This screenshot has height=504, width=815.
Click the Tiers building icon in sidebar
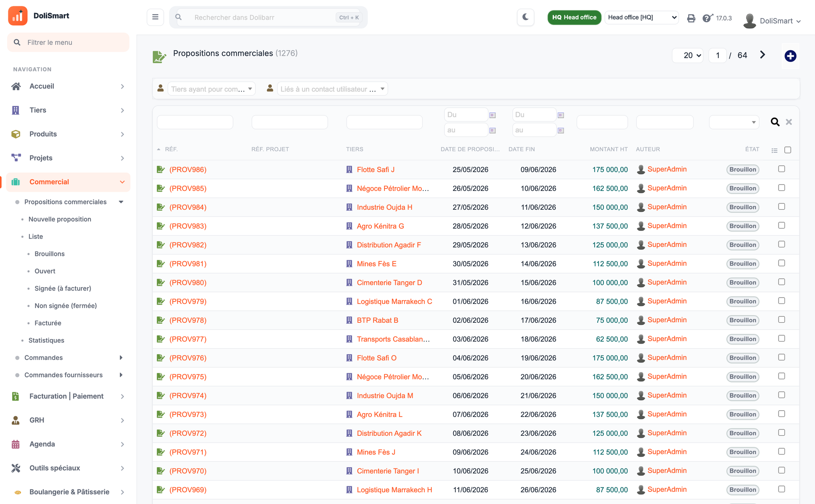(15, 110)
